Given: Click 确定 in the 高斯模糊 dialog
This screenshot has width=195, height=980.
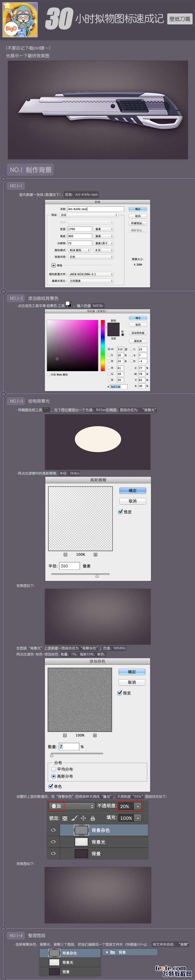Looking at the screenshot, I should tap(132, 490).
